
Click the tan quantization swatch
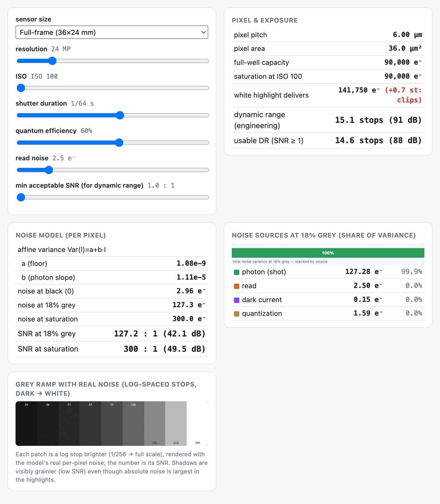point(237,314)
